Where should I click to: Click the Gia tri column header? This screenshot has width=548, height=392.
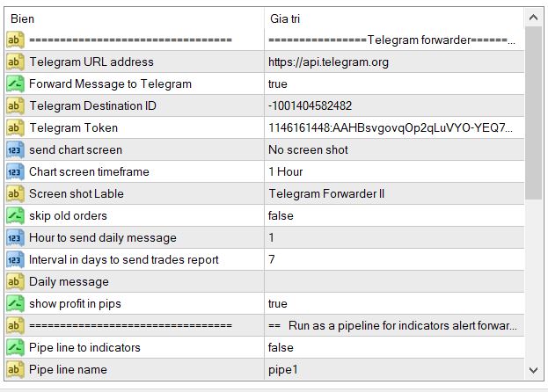391,18
